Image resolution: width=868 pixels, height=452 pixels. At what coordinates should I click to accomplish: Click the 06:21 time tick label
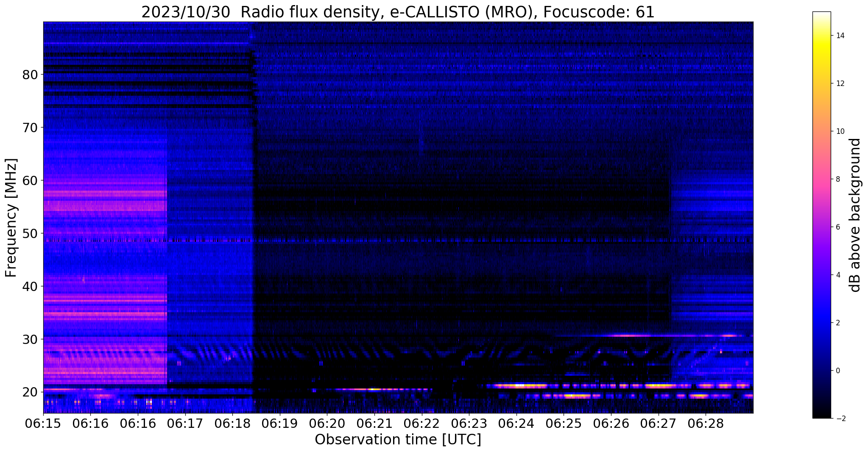click(x=374, y=423)
